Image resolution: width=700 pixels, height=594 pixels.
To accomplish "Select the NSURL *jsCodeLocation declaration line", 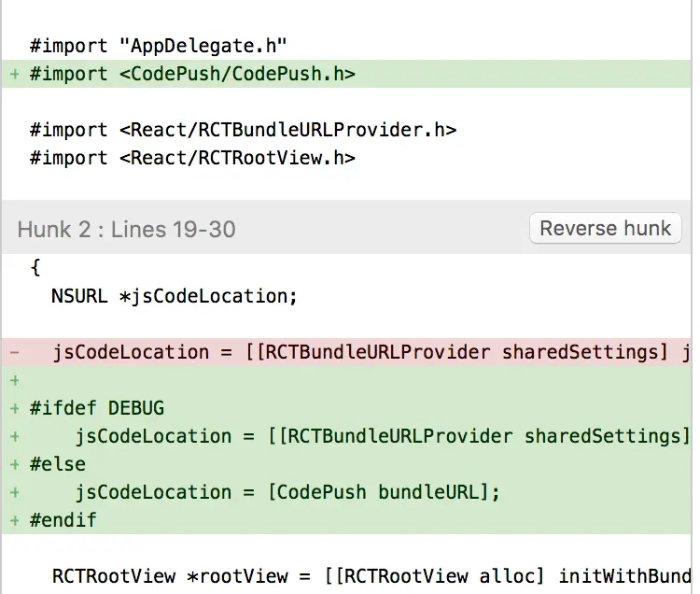I will point(346,296).
